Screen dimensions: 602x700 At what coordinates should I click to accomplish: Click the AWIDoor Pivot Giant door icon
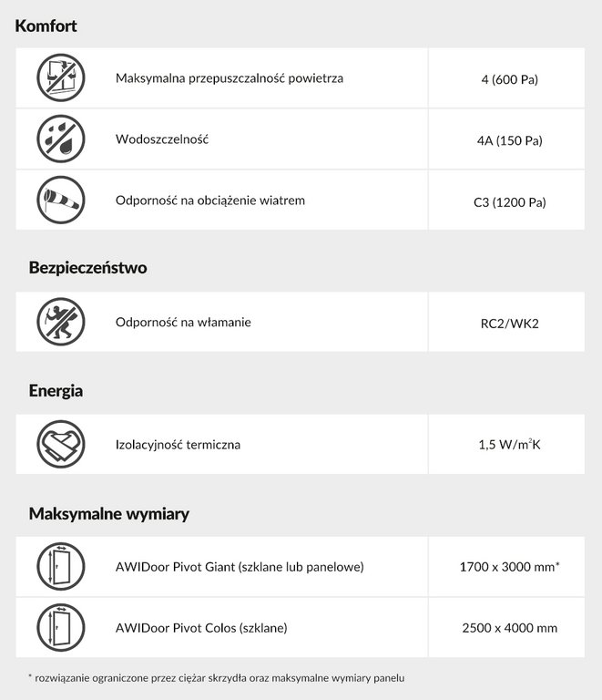[60, 567]
